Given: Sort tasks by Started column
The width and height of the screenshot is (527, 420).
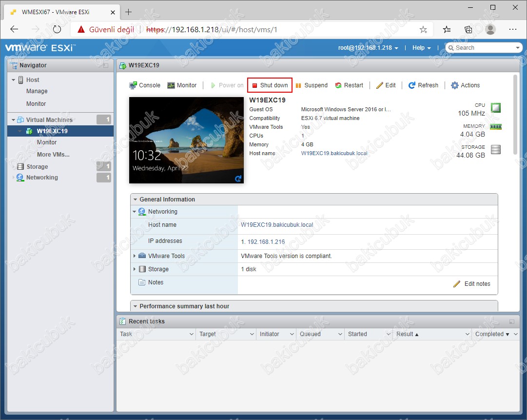Looking at the screenshot, I should [x=357, y=334].
